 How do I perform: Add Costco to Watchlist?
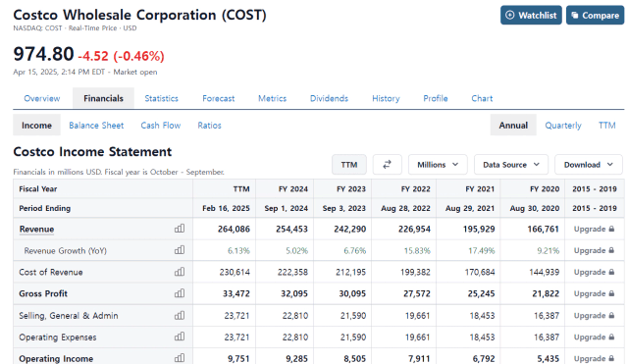pos(531,16)
